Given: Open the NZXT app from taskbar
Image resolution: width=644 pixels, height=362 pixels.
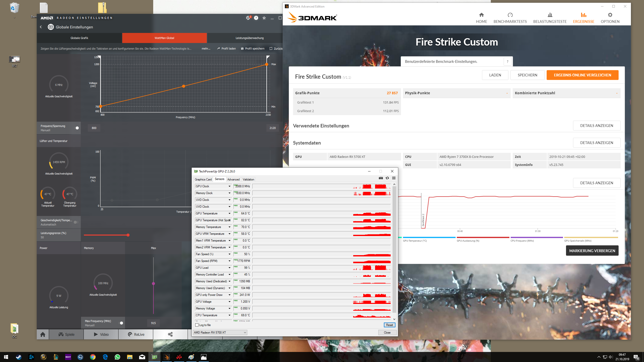Looking at the screenshot, I should 68,357.
